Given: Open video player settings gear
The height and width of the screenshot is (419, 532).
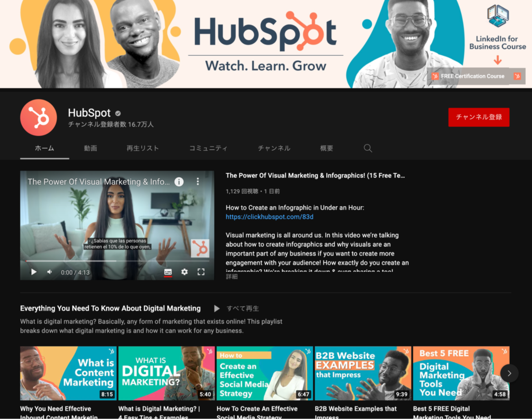Looking at the screenshot, I should [184, 272].
